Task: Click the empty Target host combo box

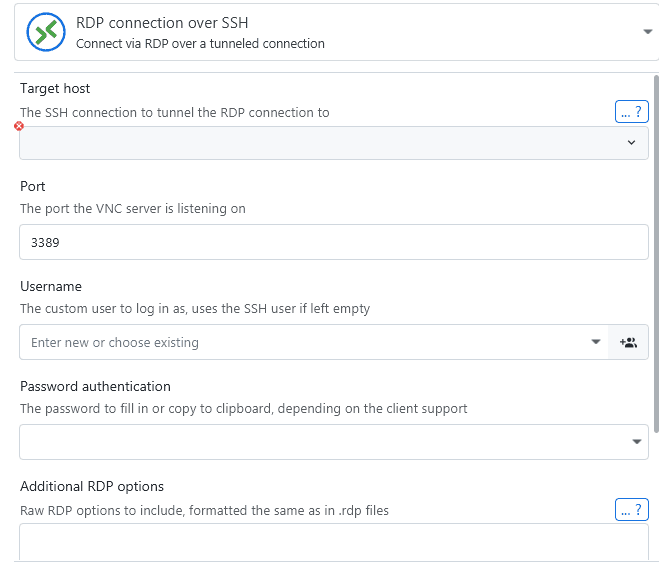Action: click(320, 143)
